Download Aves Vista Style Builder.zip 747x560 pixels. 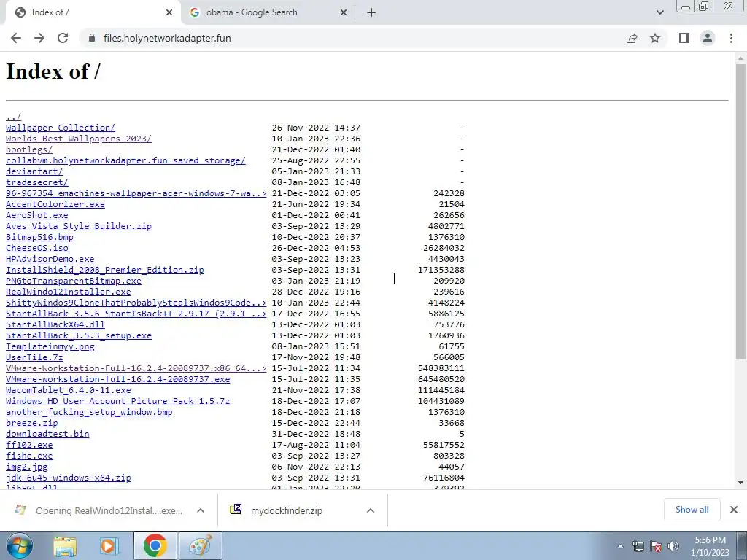[79, 226]
